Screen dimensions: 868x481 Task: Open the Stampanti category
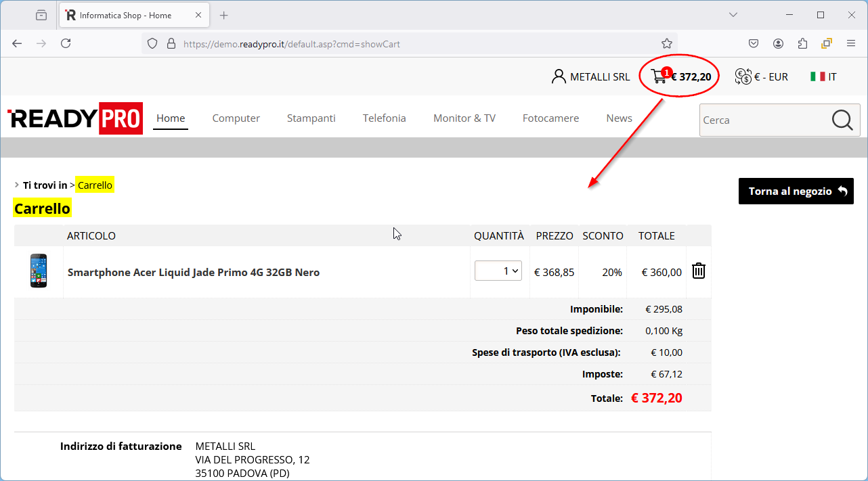tap(311, 118)
